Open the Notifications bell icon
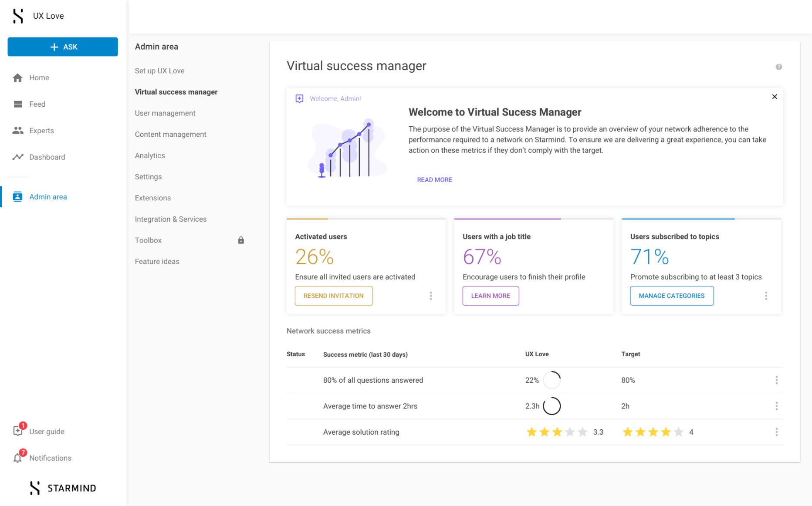 [18, 457]
